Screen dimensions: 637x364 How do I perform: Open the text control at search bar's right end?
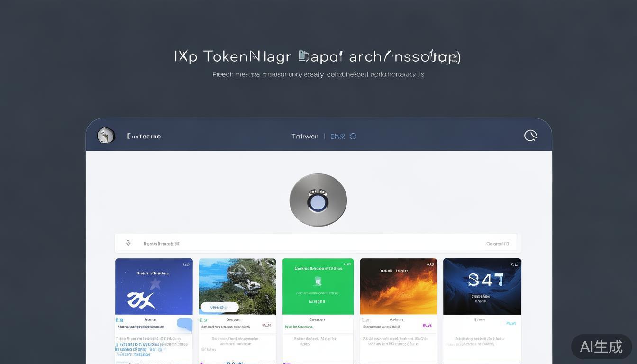(x=497, y=244)
